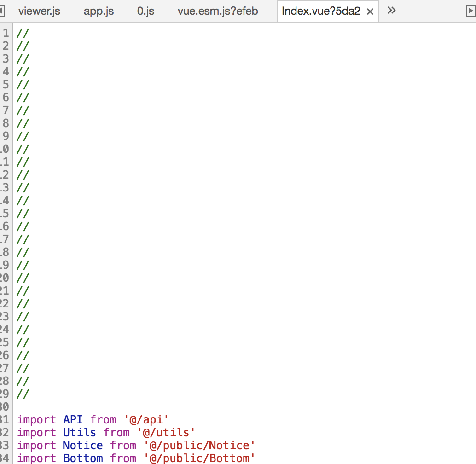
Task: Click the '@/public/Bottom' string
Action: (x=199, y=458)
